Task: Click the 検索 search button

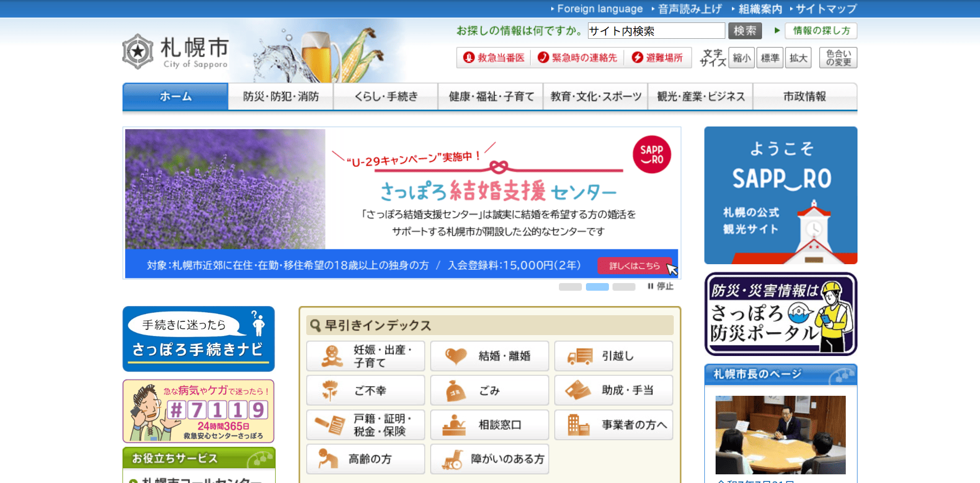Action: coord(745,31)
